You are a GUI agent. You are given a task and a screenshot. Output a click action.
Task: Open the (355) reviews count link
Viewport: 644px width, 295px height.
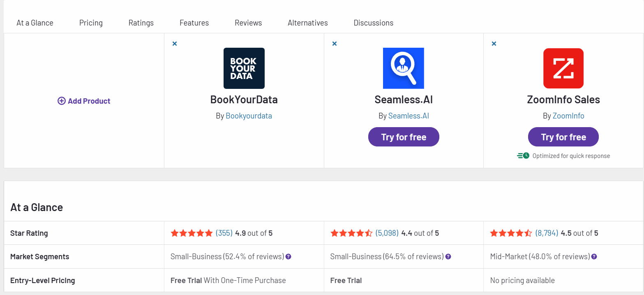(224, 233)
